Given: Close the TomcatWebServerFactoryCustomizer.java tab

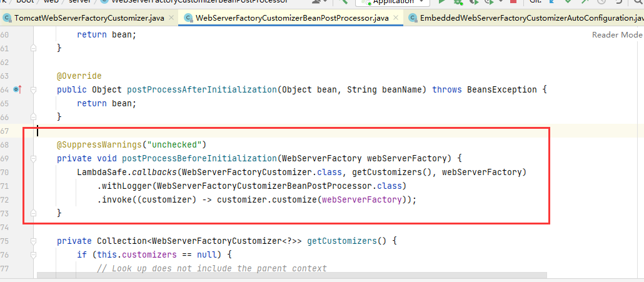Looking at the screenshot, I should 171,18.
